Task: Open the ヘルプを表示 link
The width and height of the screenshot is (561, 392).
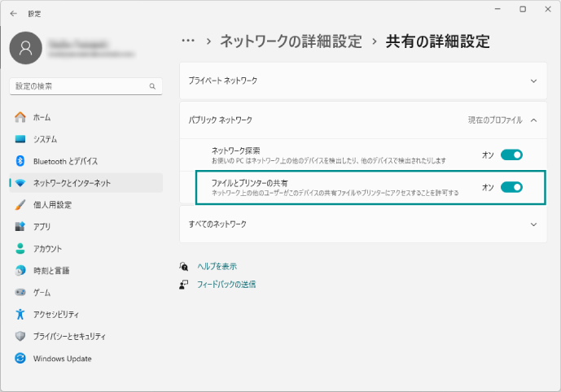Action: [x=217, y=266]
